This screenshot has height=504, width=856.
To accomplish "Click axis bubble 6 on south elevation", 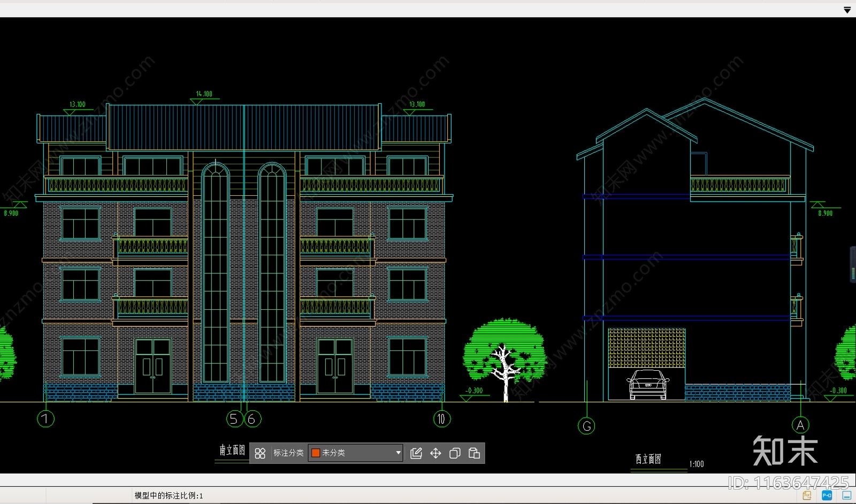I will 253,418.
